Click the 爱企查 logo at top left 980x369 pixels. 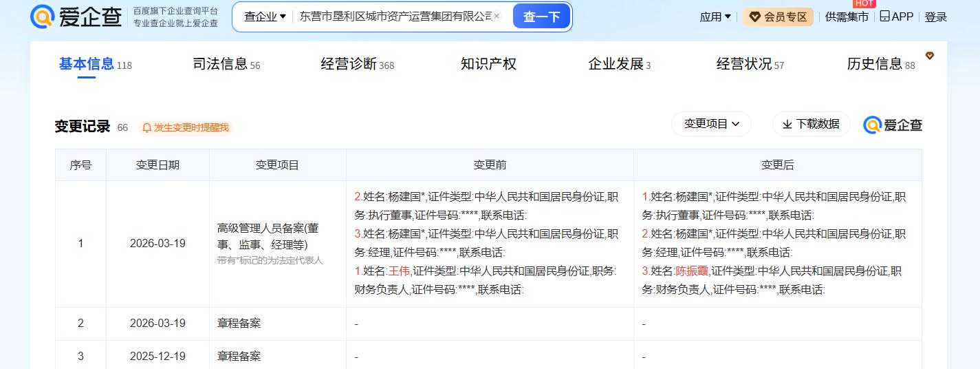point(76,17)
